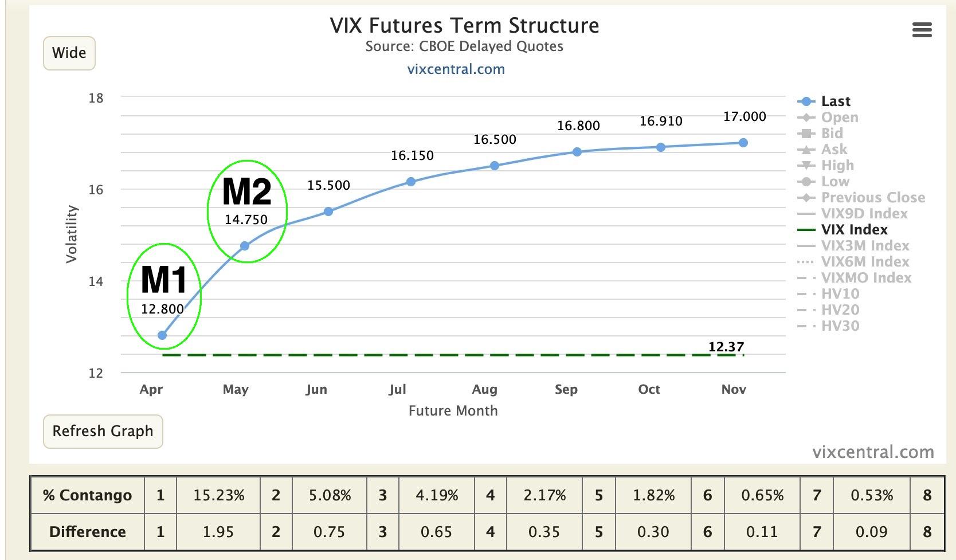Click the Low series circle icon
This screenshot has width=956, height=560.
pos(805,181)
